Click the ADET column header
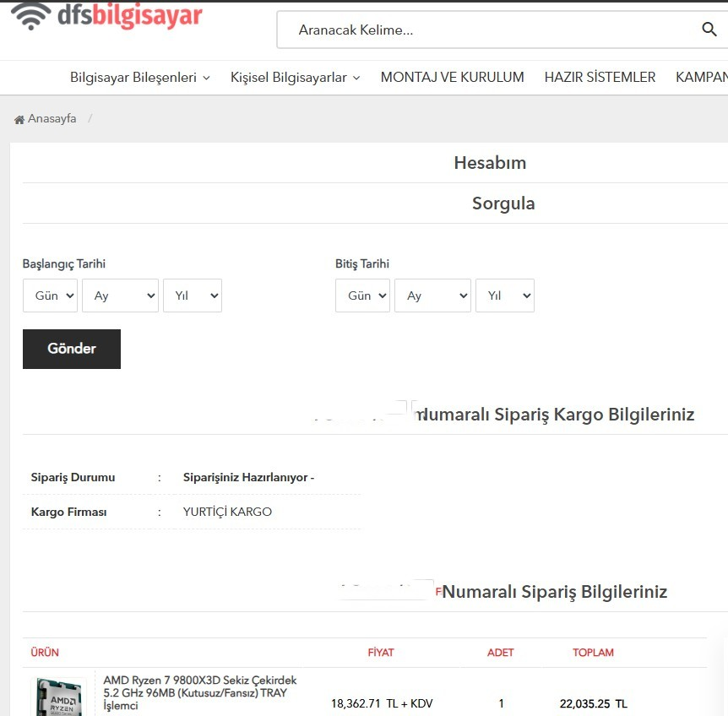The image size is (728, 716). click(500, 653)
